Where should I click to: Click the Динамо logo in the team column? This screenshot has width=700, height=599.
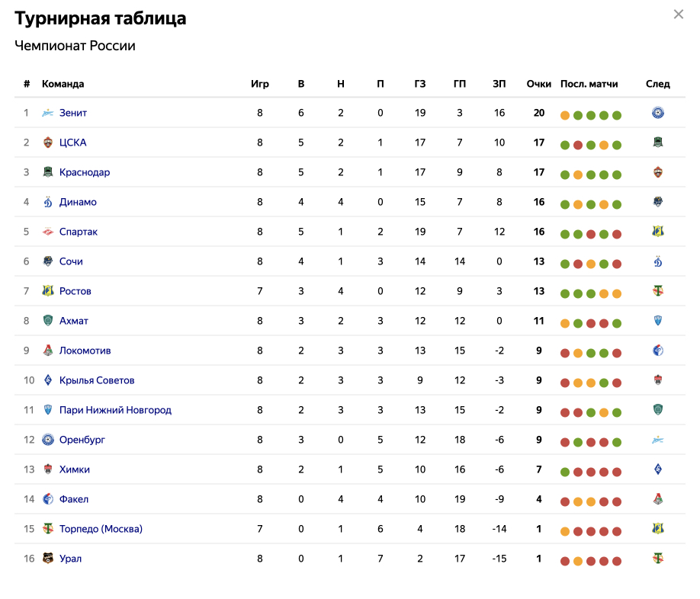(x=48, y=202)
